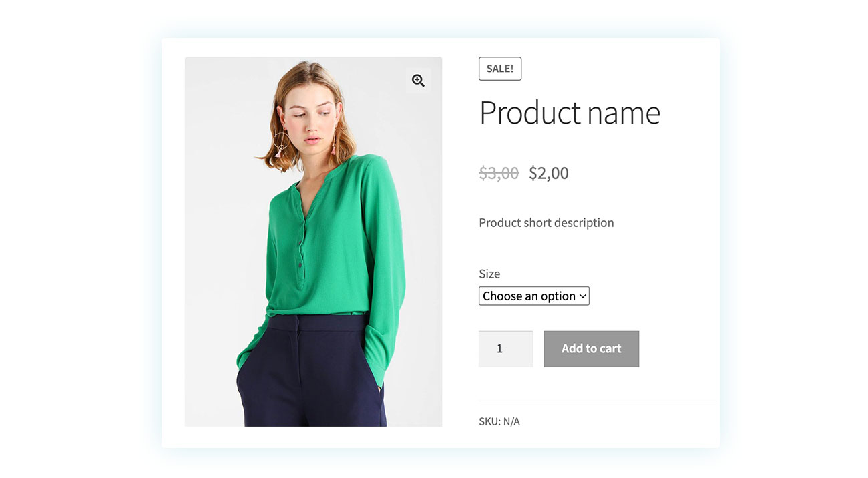Viewport: 868px width, 478px height.
Task: Open the Size 'Choose an option' dropdown
Action: [534, 296]
